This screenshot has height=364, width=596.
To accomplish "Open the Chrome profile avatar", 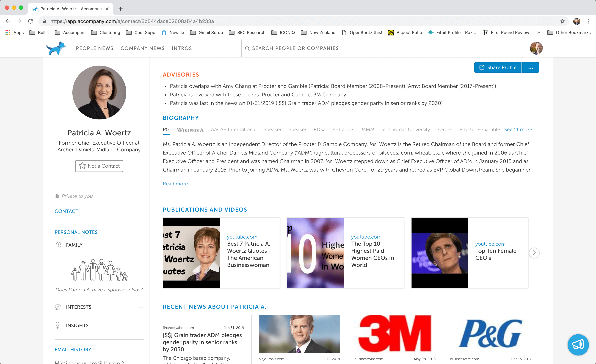I will [x=577, y=21].
